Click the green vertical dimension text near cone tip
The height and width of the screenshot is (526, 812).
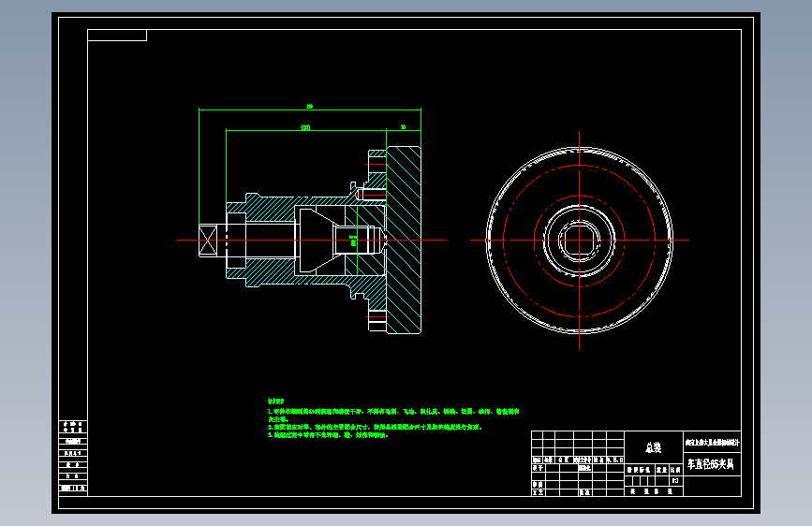coord(353,241)
